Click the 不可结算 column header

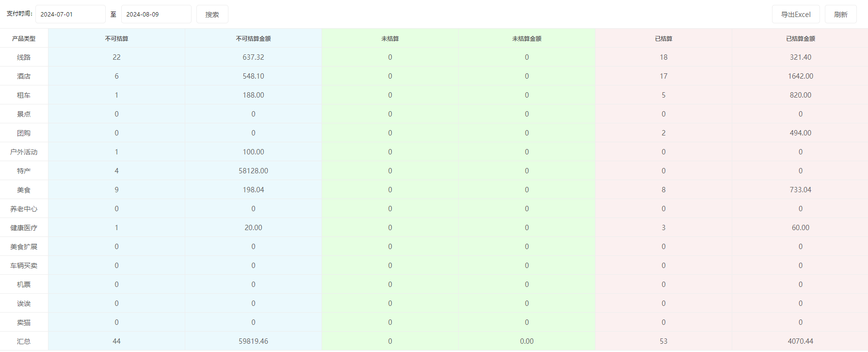[x=116, y=39]
